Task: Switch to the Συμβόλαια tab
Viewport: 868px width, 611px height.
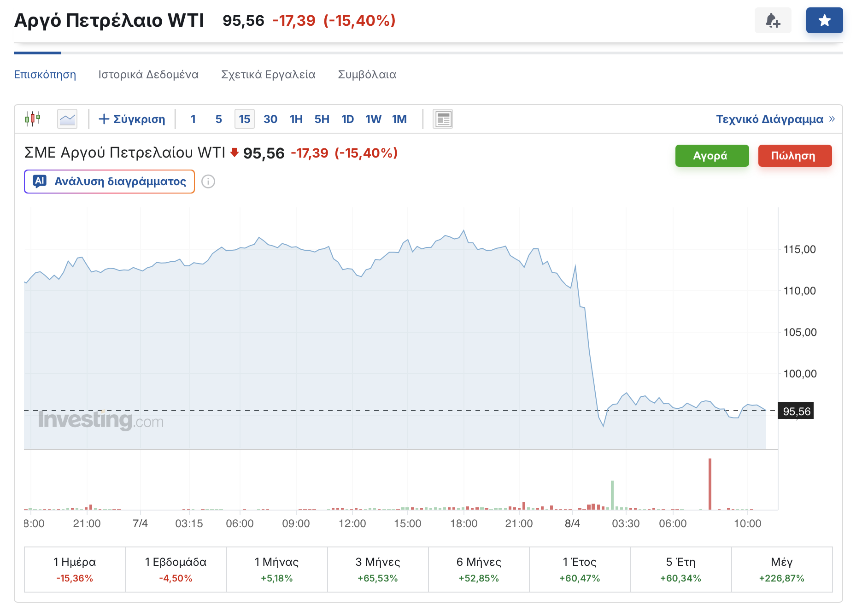Action: tap(367, 75)
